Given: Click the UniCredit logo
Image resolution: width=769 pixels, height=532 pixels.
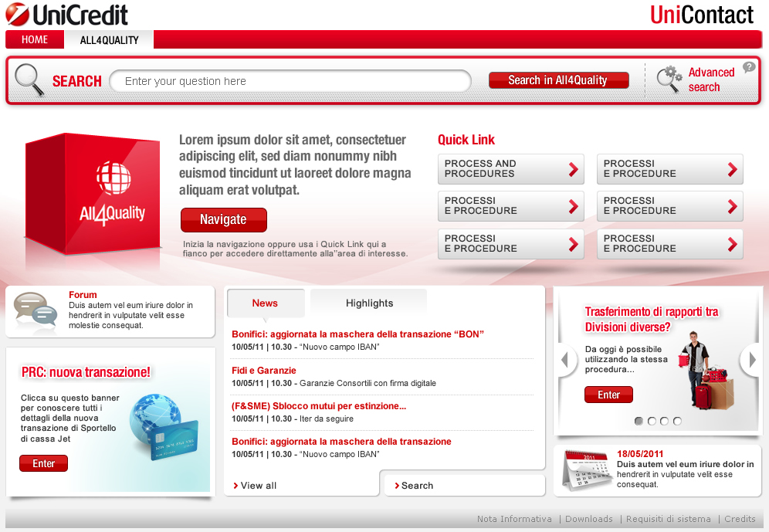Looking at the screenshot, I should pos(66,14).
